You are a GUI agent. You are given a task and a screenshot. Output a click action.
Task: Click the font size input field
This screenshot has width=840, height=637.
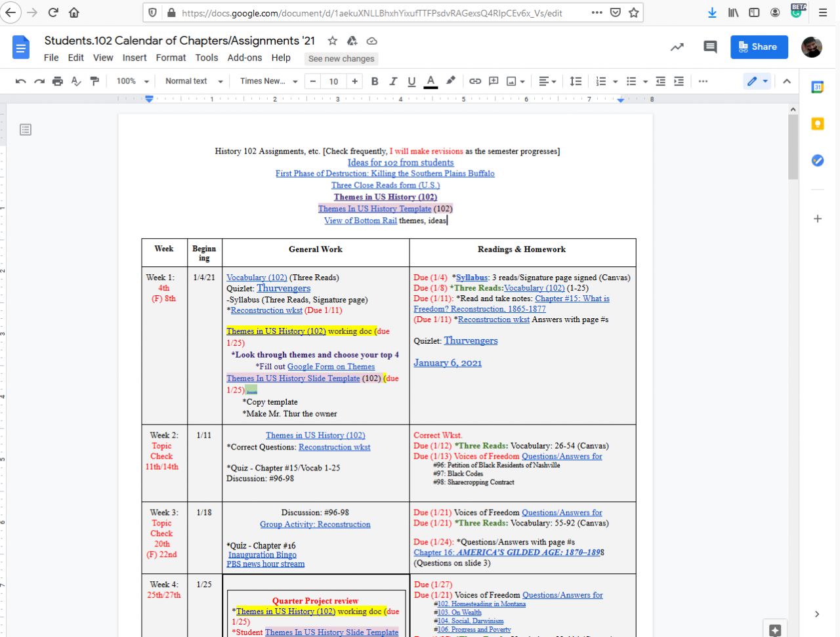pyautogui.click(x=334, y=81)
